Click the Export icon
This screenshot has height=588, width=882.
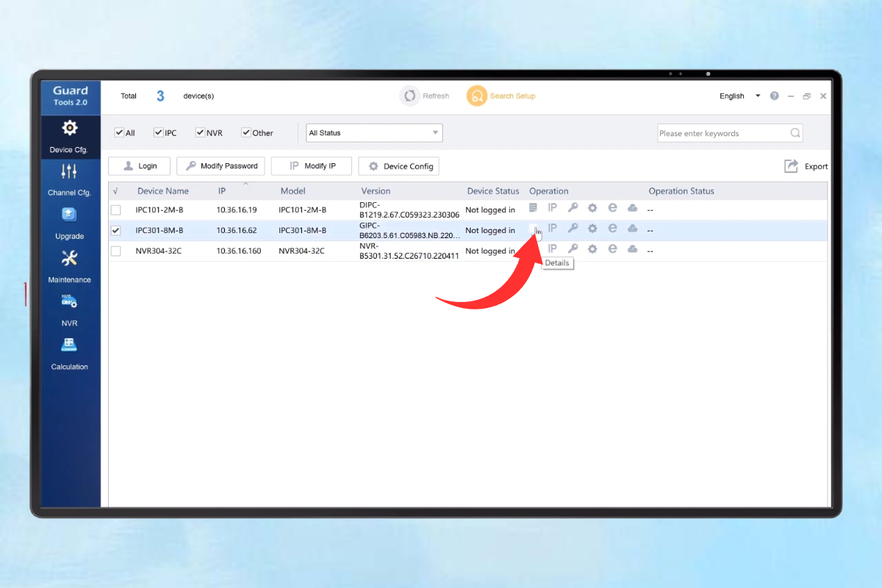[791, 166]
